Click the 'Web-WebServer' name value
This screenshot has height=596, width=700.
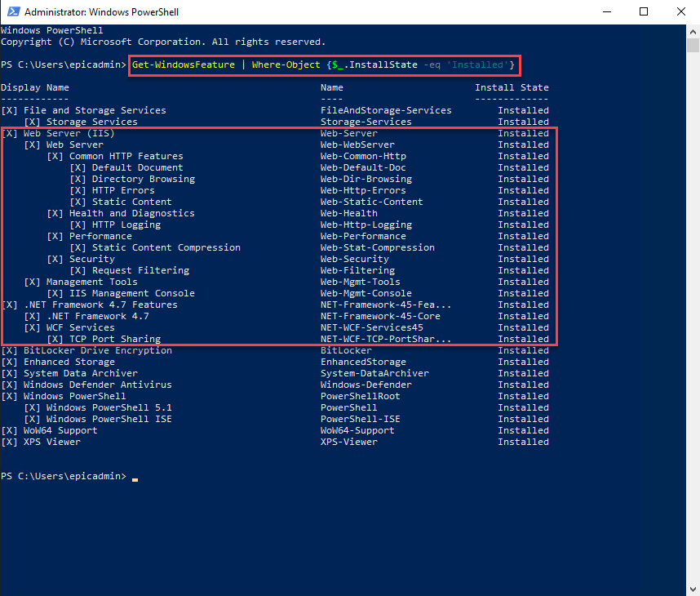357,145
